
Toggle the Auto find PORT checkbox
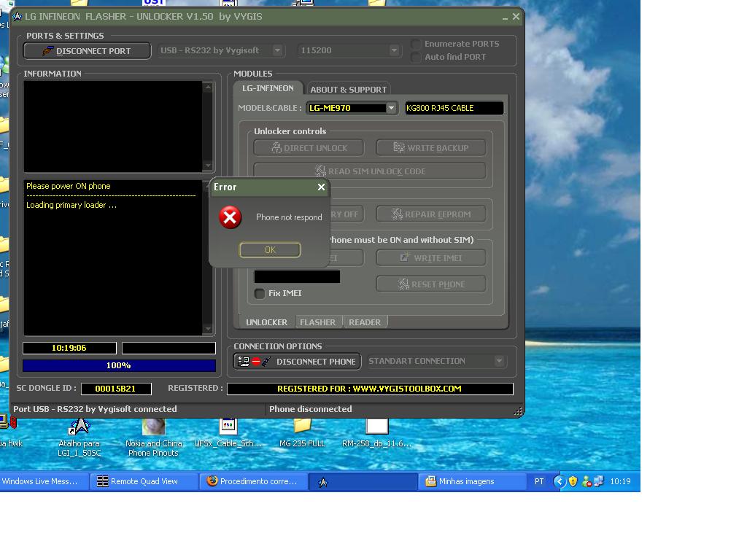(x=416, y=57)
